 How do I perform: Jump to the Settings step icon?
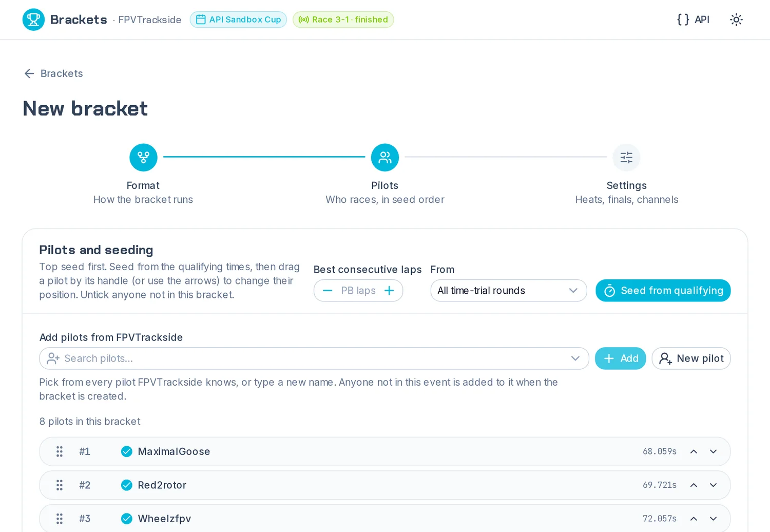point(626,157)
